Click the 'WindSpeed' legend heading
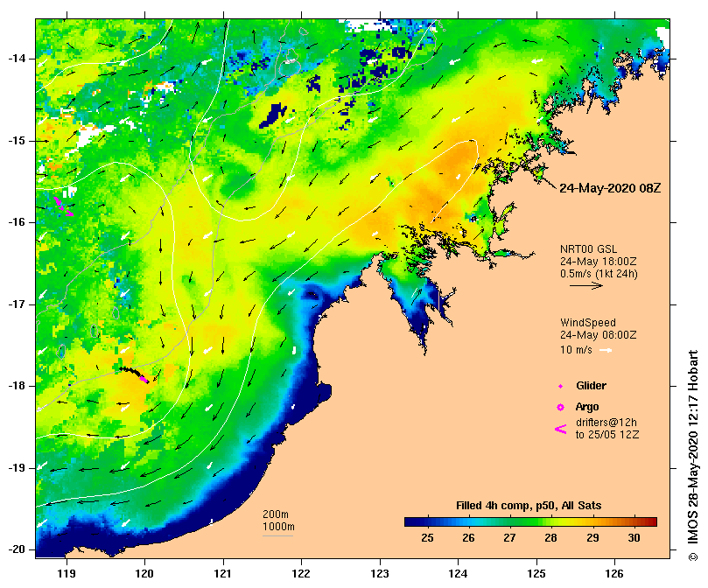Viewport: 708px width, 588px height. 588,323
